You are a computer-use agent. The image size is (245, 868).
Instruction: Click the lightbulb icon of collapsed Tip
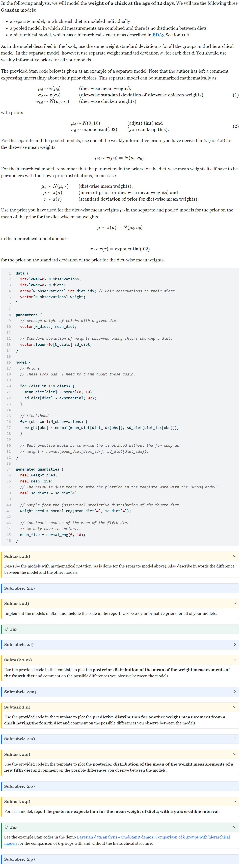(6, 629)
